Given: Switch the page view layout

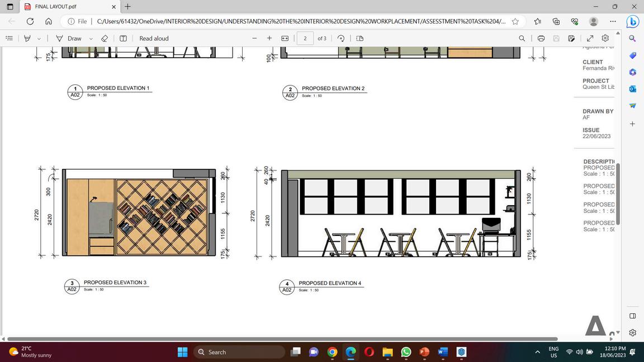Looking at the screenshot, I should (x=360, y=38).
